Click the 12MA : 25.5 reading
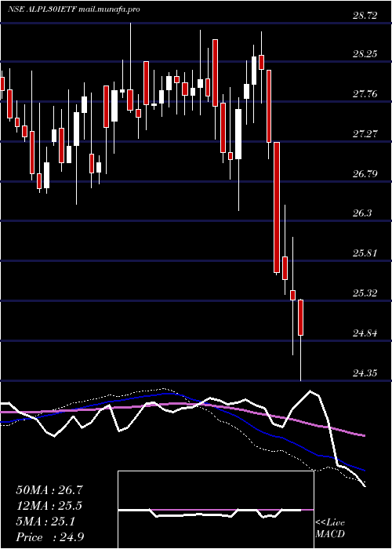392x549 pixels. (x=49, y=506)
